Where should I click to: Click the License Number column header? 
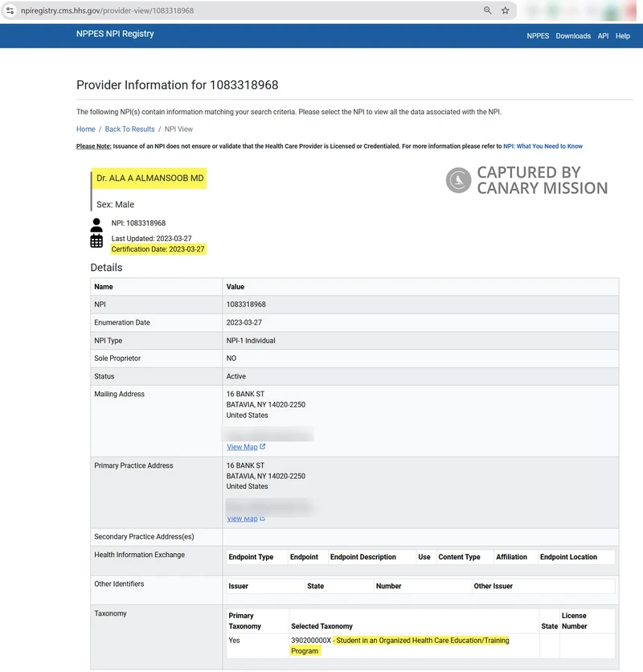[x=575, y=621]
